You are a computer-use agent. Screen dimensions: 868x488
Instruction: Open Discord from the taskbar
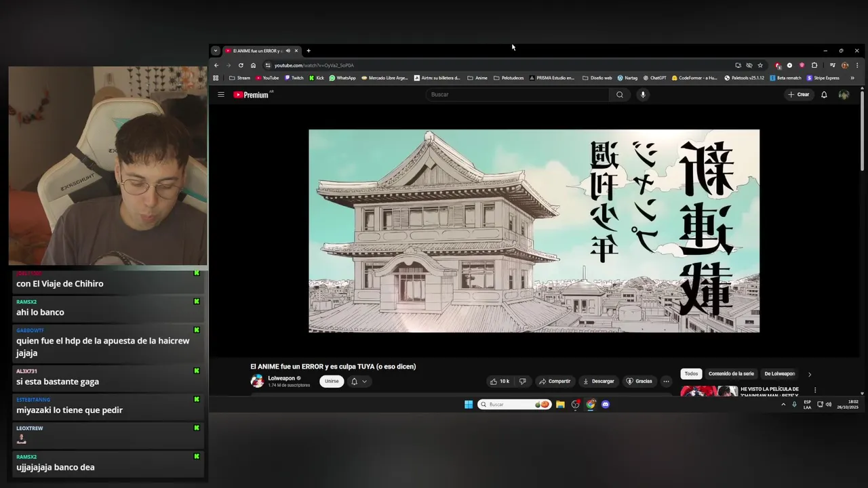[606, 405]
